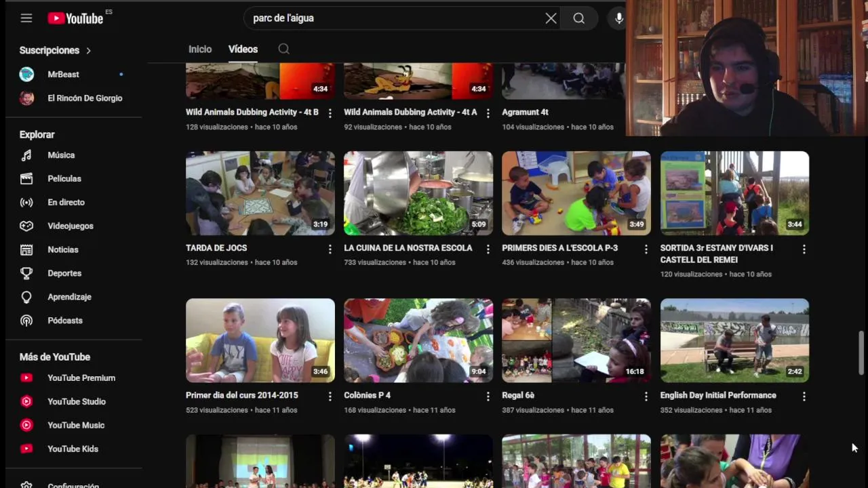Play PRIMERS DIES A L'ESCOLA P-3 thumbnail

point(576,193)
